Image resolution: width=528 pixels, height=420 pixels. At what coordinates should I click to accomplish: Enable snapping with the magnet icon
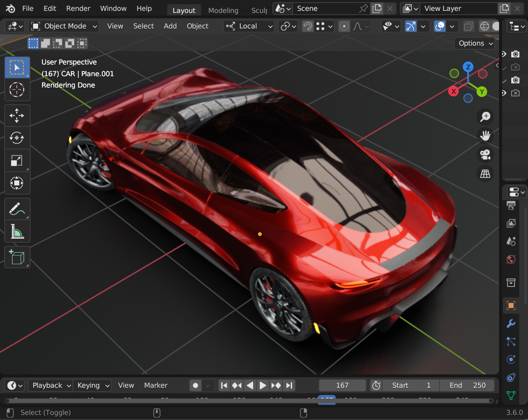coord(307,26)
